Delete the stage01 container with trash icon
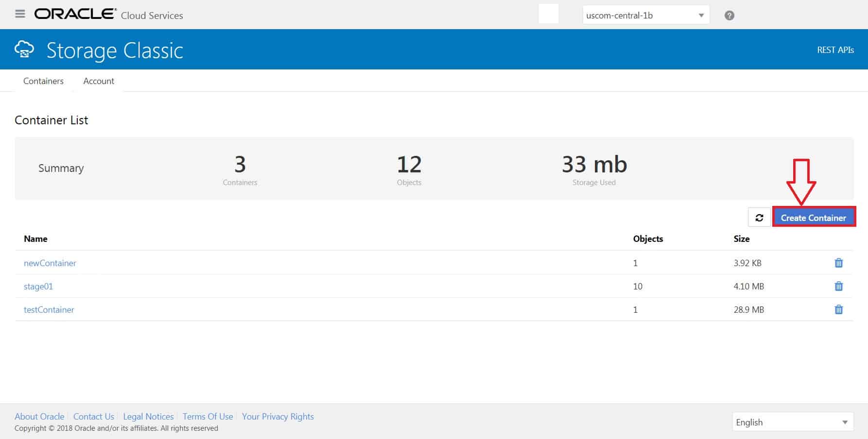The image size is (868, 439). [838, 286]
